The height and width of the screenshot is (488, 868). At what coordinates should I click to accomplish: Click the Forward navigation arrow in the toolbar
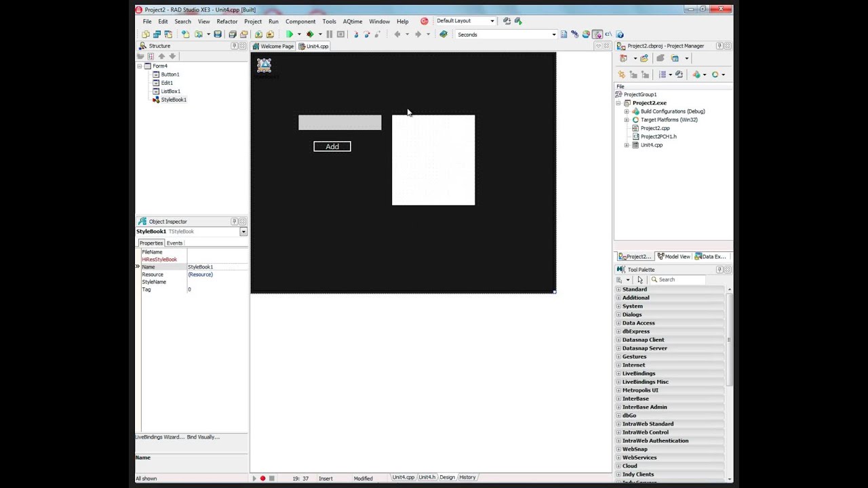point(418,34)
